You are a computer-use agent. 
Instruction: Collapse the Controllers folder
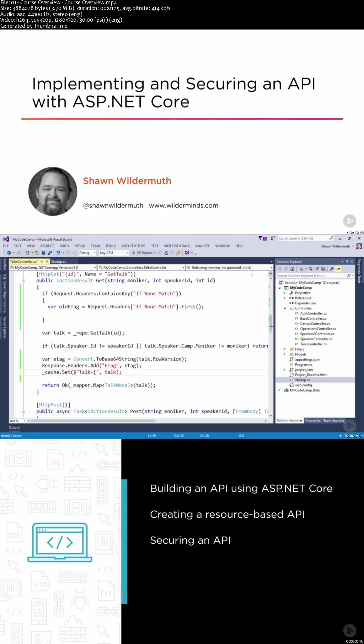point(284,308)
